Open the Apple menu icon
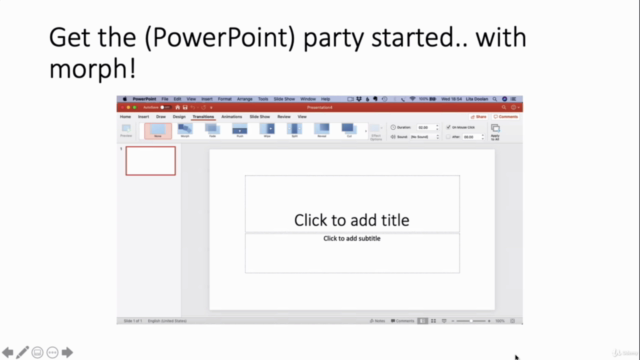Image resolution: width=640 pixels, height=360 pixels. pyautogui.click(x=124, y=99)
